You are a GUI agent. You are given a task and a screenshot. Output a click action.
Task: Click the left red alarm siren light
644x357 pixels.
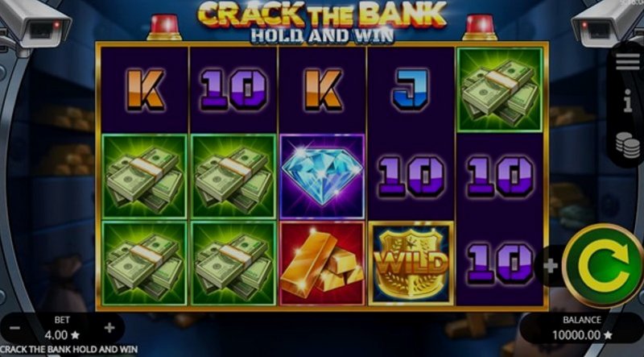pos(164,27)
